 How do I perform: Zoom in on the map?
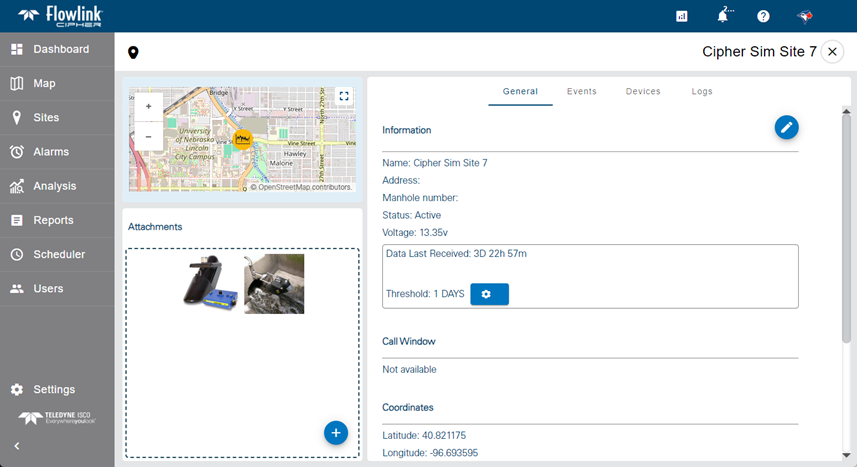148,106
